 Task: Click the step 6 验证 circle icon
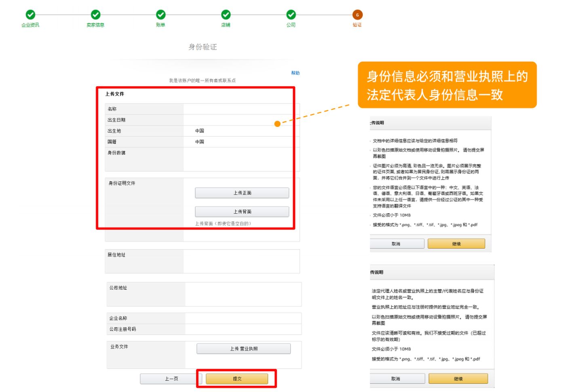(357, 15)
